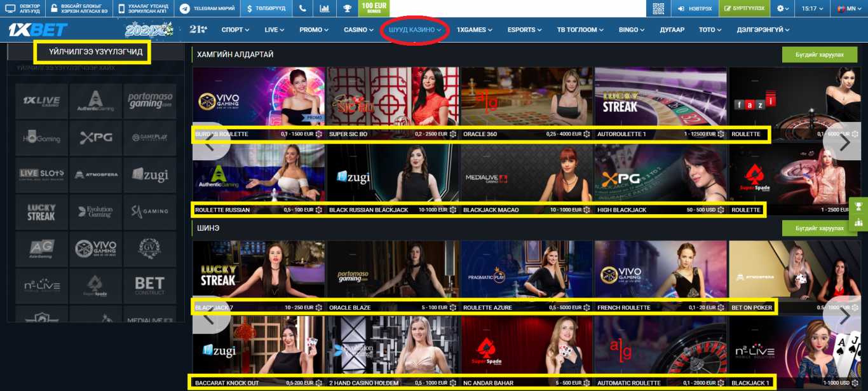The height and width of the screenshot is (391, 868).
Task: Open the NC Andar Bahar game thumbnail
Action: pyautogui.click(x=527, y=352)
